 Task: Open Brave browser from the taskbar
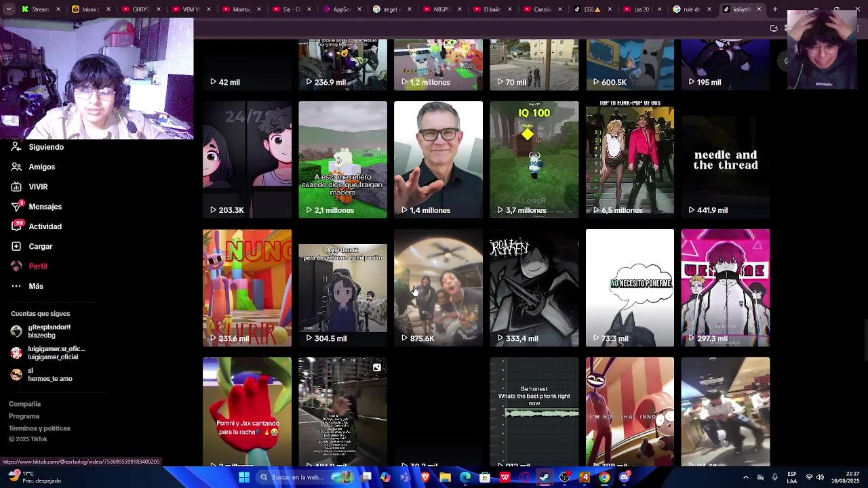click(425, 477)
